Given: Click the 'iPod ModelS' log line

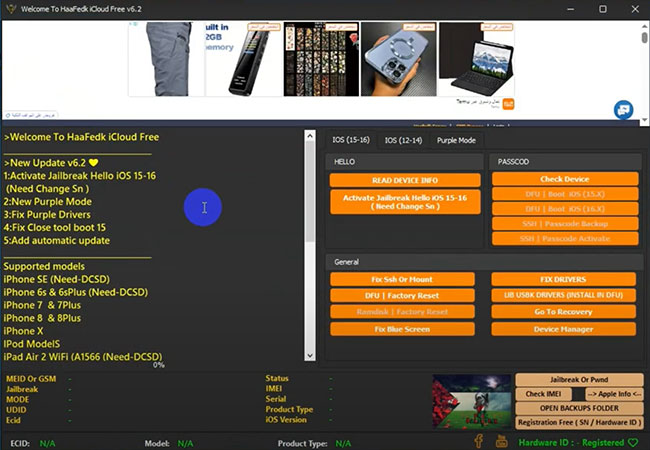Looking at the screenshot, I should [x=32, y=344].
